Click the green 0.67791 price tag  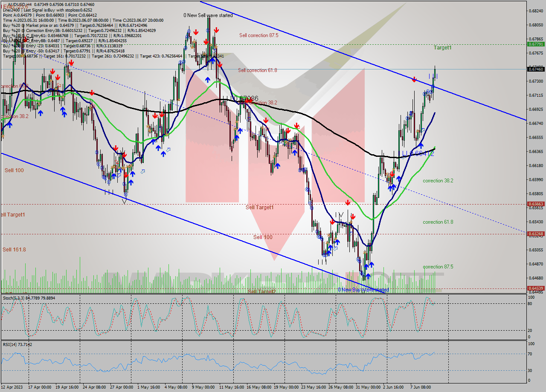point(536,44)
